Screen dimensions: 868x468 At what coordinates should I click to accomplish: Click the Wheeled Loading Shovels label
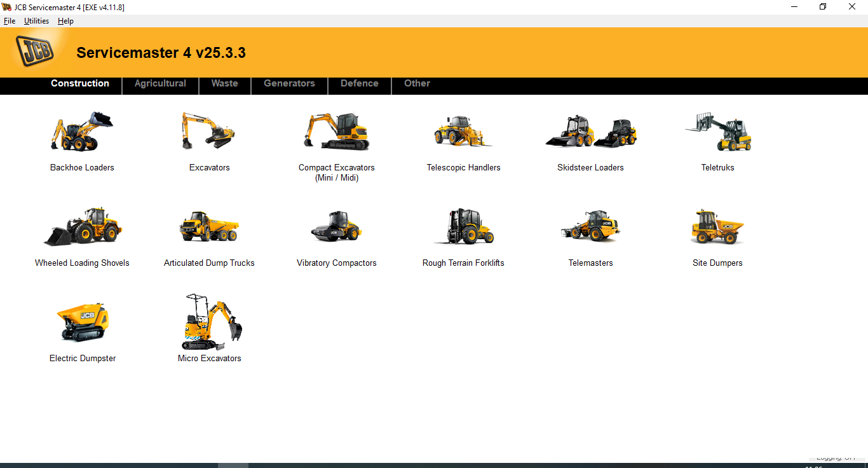(82, 263)
